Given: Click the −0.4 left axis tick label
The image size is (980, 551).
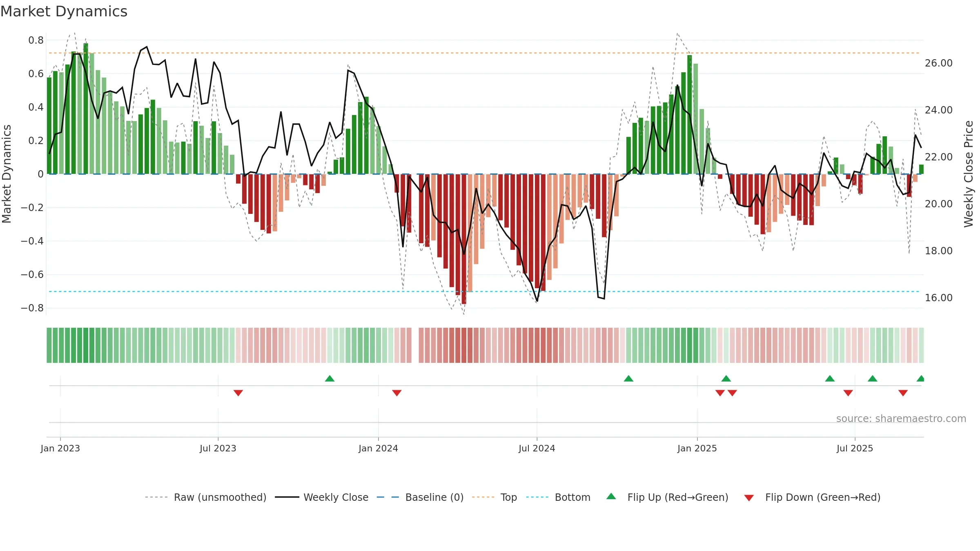Looking at the screenshot, I should click(x=32, y=241).
